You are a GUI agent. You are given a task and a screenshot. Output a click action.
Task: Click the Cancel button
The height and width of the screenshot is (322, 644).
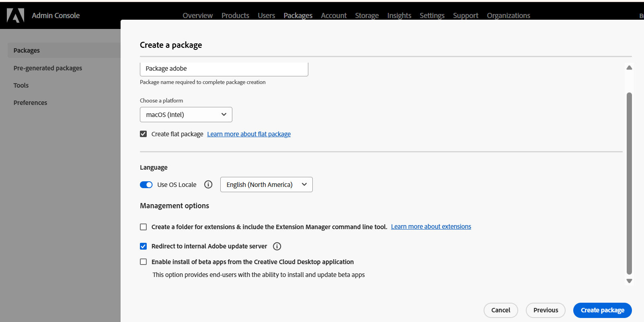(x=500, y=310)
